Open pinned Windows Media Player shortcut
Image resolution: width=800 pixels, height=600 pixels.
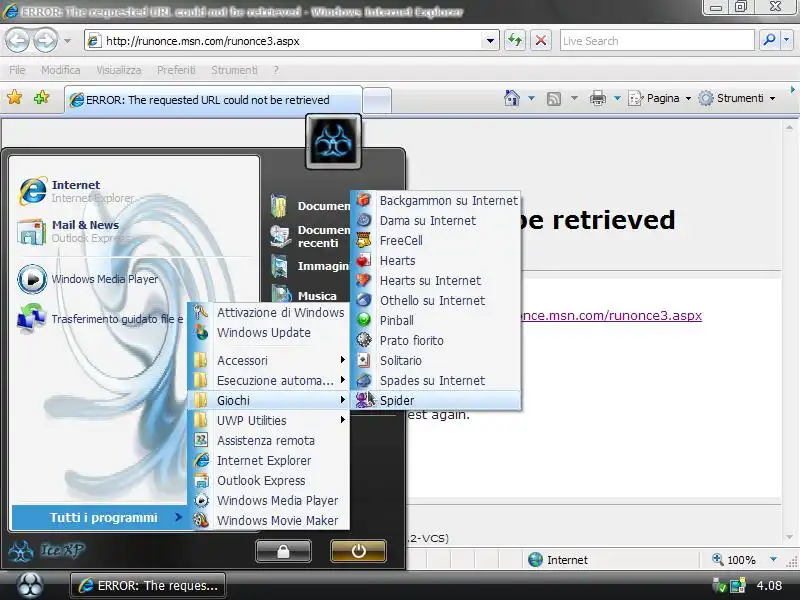pyautogui.click(x=88, y=279)
